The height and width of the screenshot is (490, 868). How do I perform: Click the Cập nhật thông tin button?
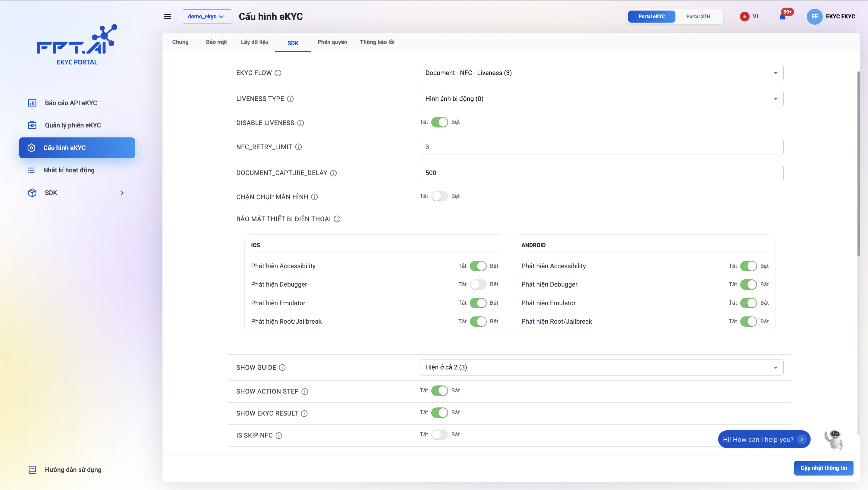point(823,468)
